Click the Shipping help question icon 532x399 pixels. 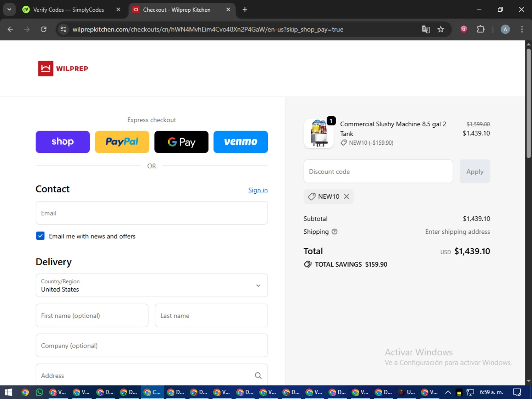334,232
